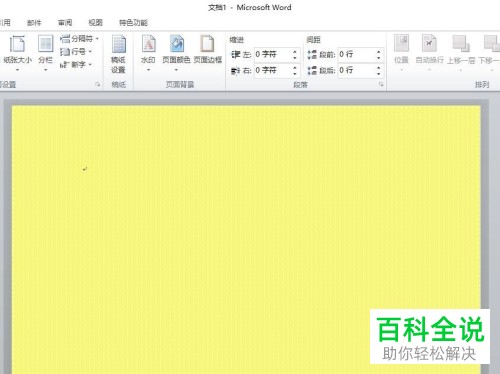Switch to the 邮件 mailings tab
The height and width of the screenshot is (374, 500).
pyautogui.click(x=34, y=23)
